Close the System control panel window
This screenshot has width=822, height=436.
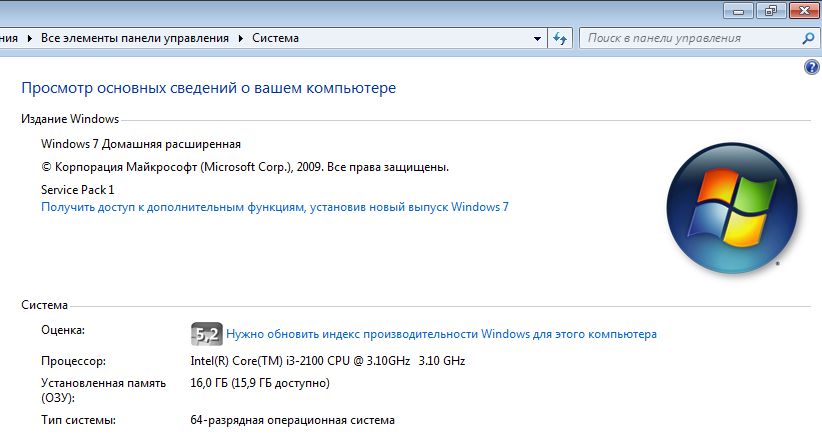(805, 10)
